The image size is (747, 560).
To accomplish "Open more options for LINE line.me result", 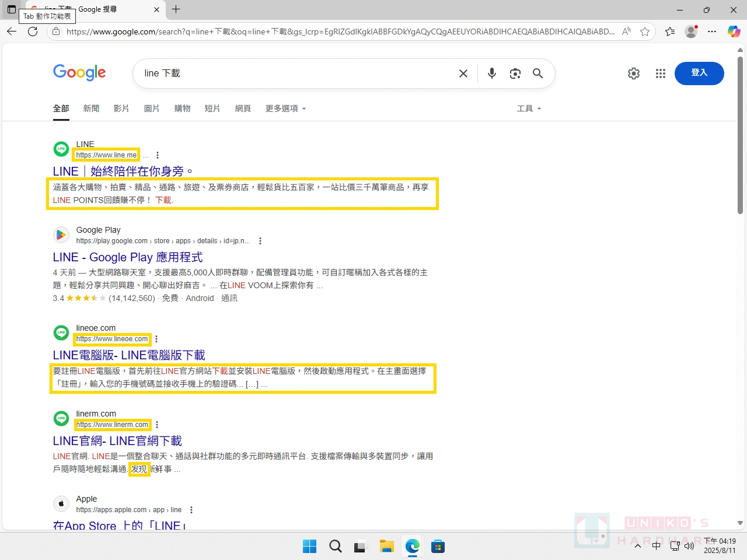I will (158, 155).
